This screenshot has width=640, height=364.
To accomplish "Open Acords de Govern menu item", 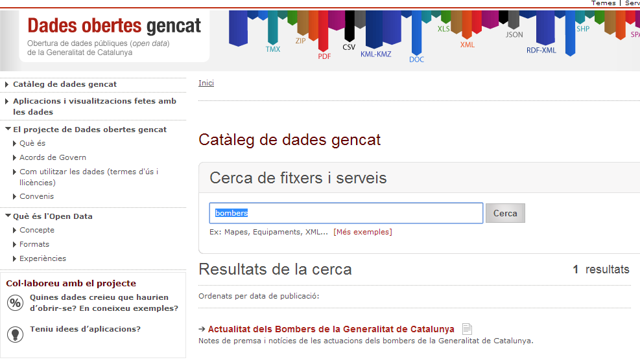I will coord(53,157).
